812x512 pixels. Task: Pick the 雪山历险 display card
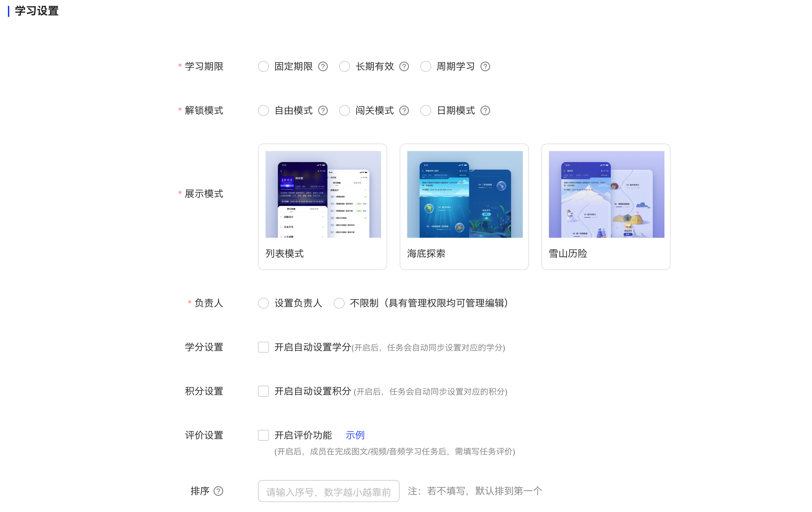[606, 207]
